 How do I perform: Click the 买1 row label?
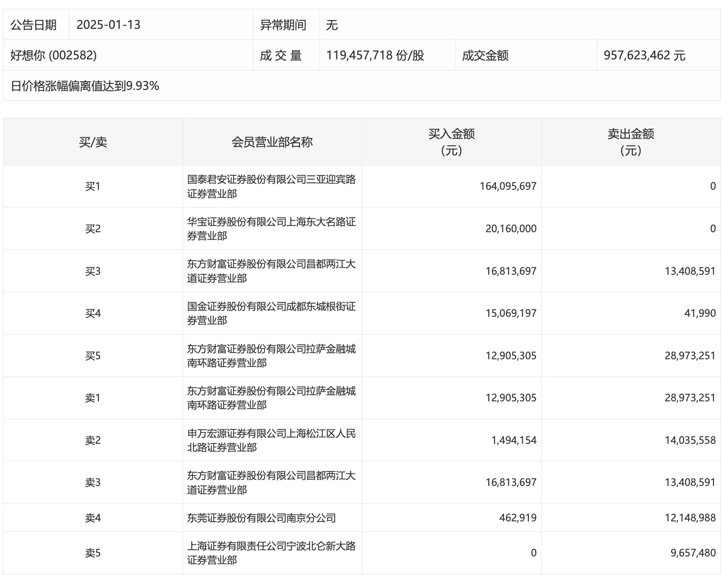tap(93, 186)
